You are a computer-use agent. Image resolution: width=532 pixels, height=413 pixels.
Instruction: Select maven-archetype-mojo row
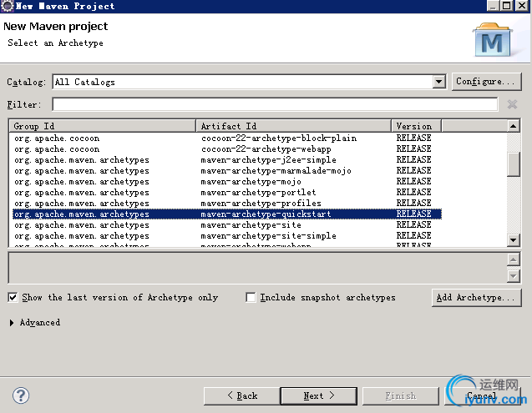tap(227, 181)
